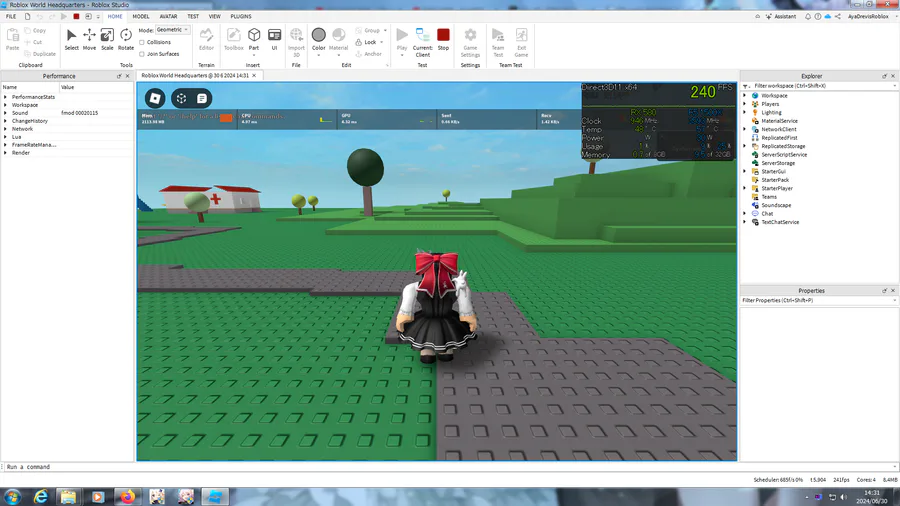Screen dimensions: 900x506
Task: Open Internet Explorer from the taskbar
Action: (x=41, y=496)
